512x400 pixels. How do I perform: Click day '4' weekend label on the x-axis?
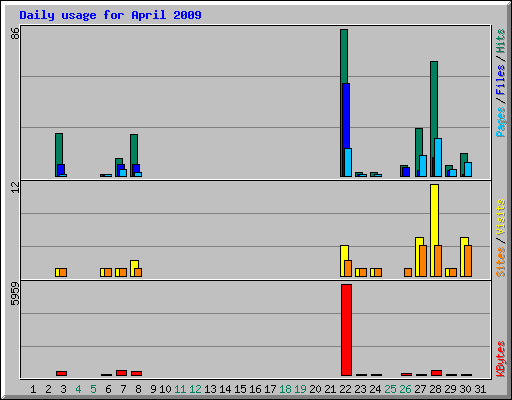[x=78, y=389]
